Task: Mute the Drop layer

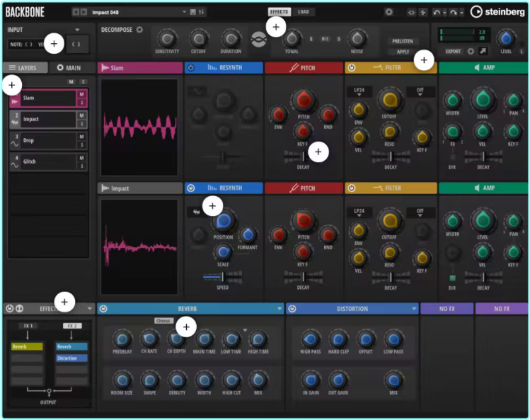Action: 81,136
